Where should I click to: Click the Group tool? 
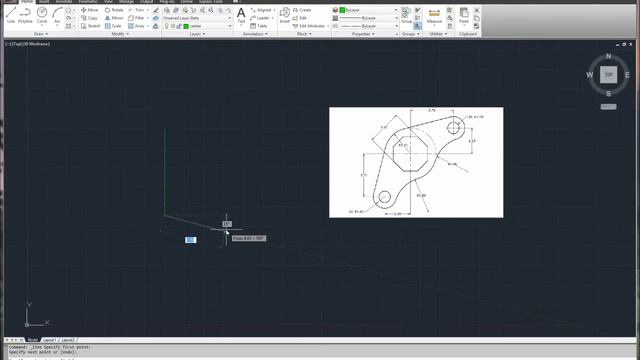tap(406, 16)
